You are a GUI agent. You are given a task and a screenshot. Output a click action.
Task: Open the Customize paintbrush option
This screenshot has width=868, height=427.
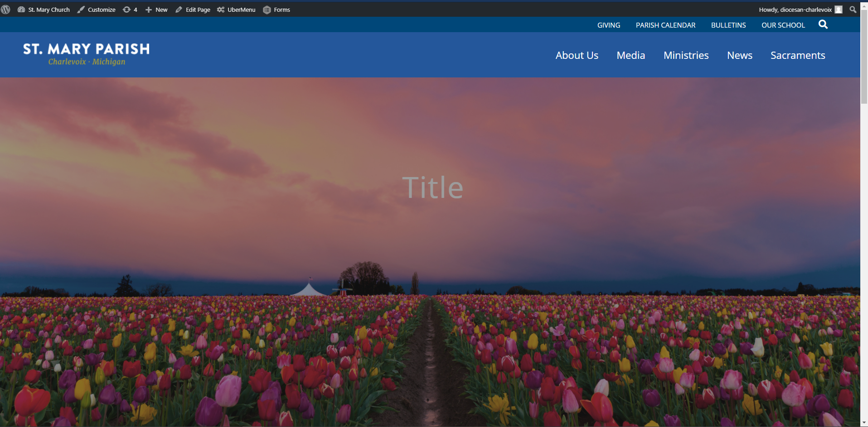point(96,10)
